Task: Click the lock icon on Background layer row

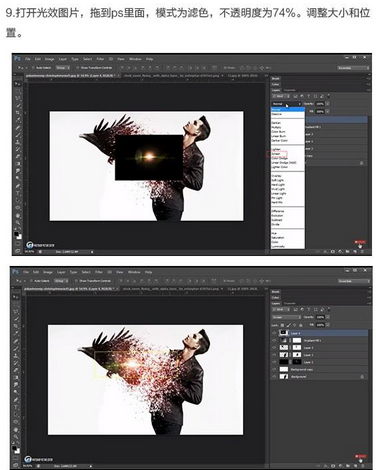Action: tap(362, 377)
